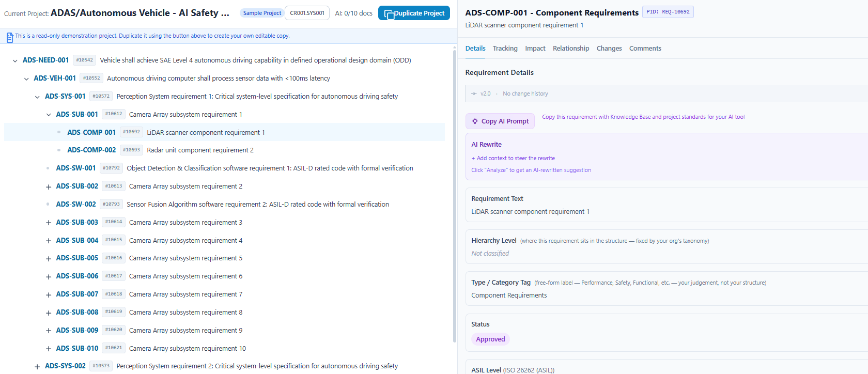Open the Impact tab
Screen dimensions: 868x374
[x=535, y=48]
